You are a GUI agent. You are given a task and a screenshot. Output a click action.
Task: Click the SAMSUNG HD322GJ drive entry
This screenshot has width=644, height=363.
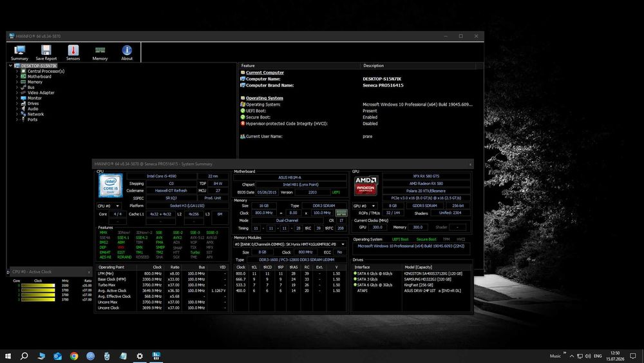pos(428,279)
